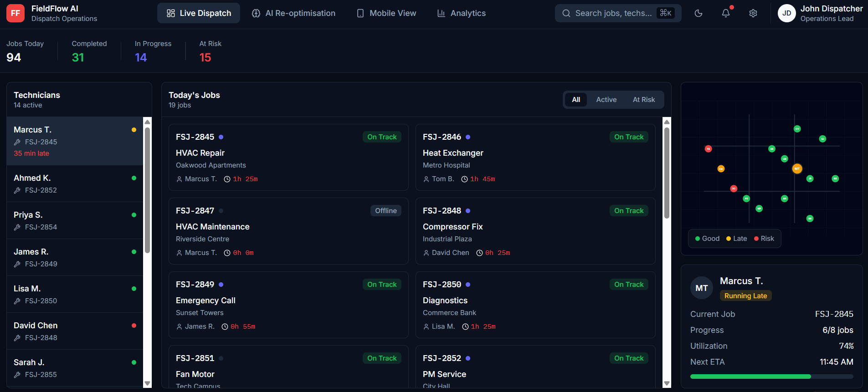Select the red DC map marker
Viewport: 868px width, 392px height.
[x=734, y=188]
